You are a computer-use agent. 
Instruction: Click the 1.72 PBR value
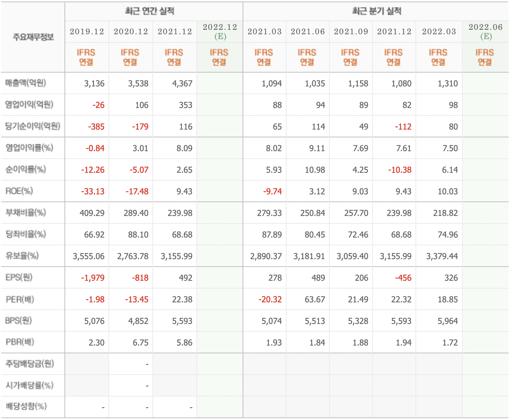[450, 343]
